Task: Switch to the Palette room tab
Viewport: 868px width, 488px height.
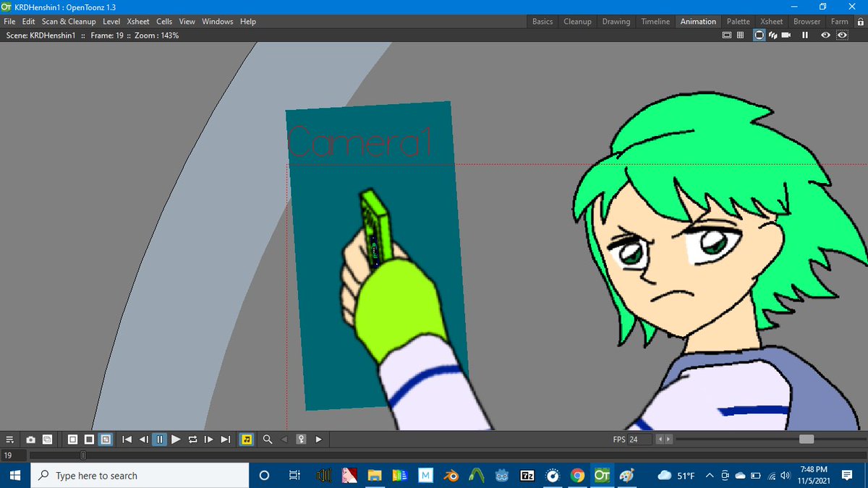Action: [739, 22]
